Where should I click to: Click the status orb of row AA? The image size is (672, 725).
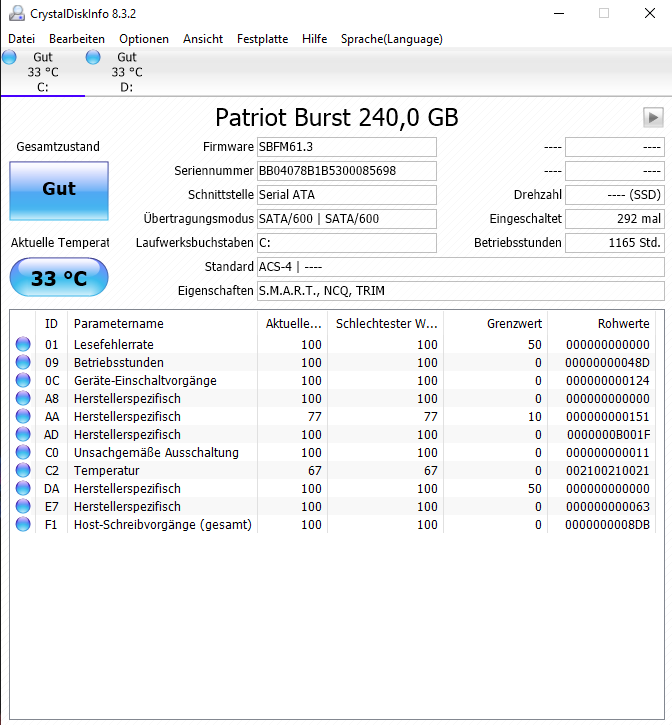[x=23, y=416]
